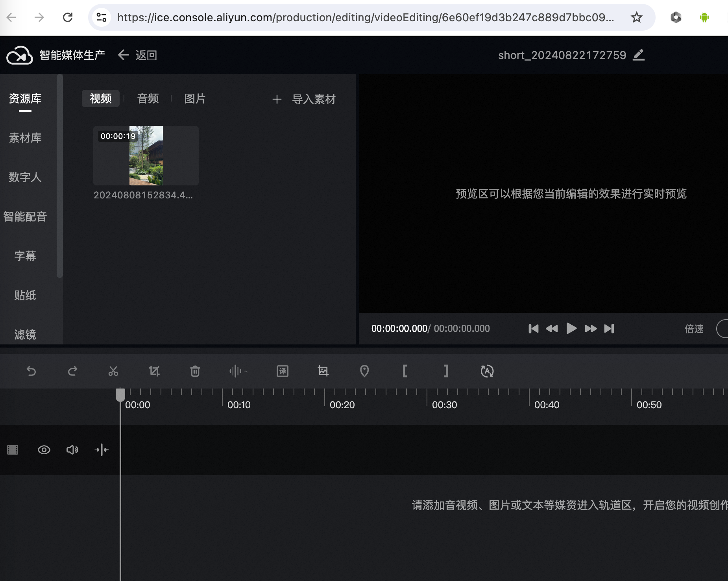Click the auto-adapt rotate A icon
The height and width of the screenshot is (581, 728).
click(487, 371)
